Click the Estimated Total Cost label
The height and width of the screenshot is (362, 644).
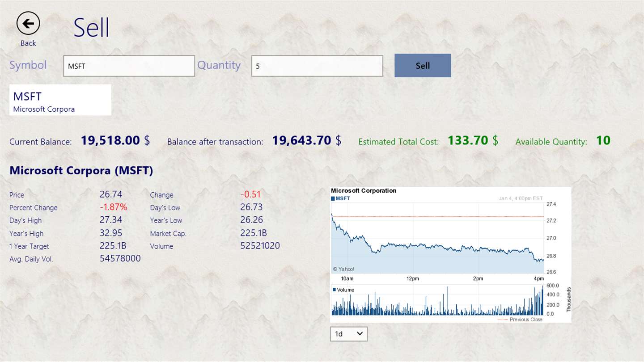click(x=399, y=142)
